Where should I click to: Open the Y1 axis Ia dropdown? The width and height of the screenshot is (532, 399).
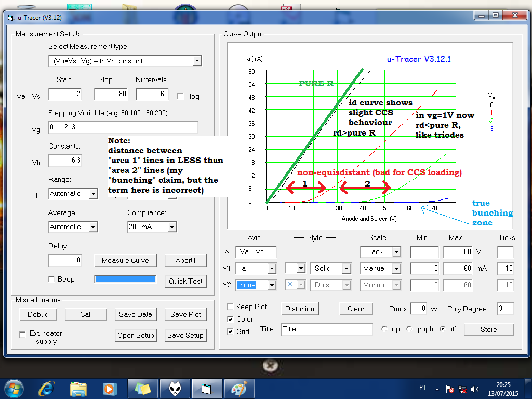click(272, 269)
